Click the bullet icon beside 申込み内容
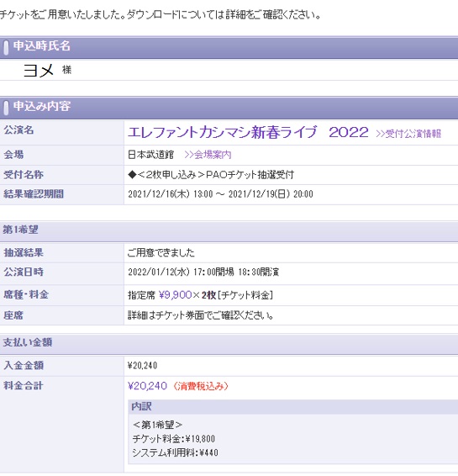Image resolution: width=458 pixels, height=476 pixels. pos(6,108)
